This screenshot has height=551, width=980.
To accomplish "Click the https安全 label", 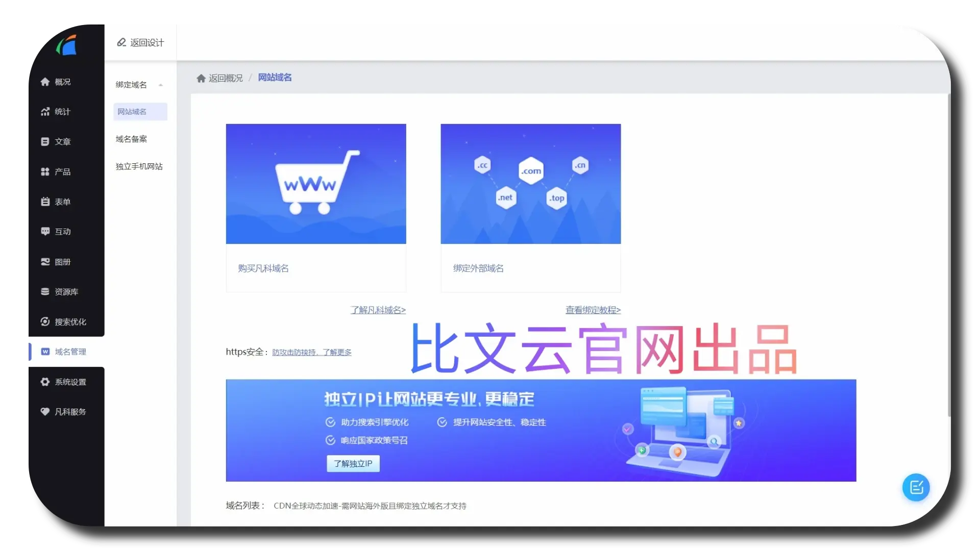I will pyautogui.click(x=247, y=352).
